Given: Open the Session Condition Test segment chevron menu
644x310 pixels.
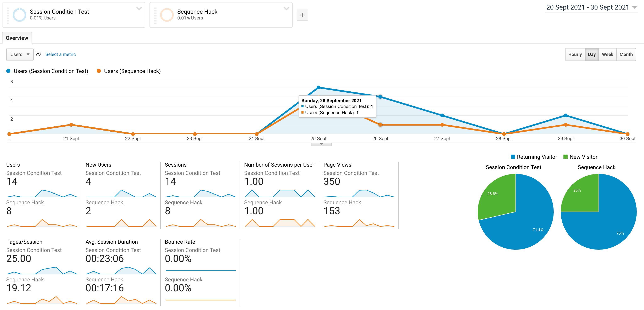Looking at the screenshot, I should (139, 9).
